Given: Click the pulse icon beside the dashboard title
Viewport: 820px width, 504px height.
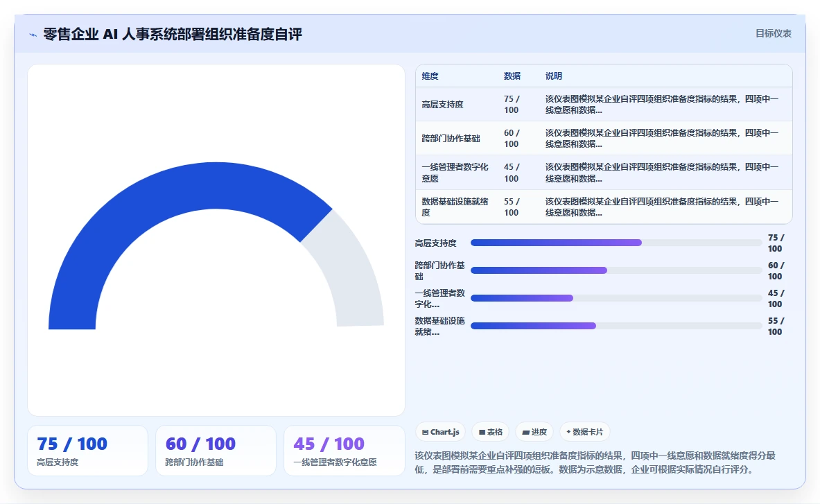Looking at the screenshot, I should pos(33,35).
